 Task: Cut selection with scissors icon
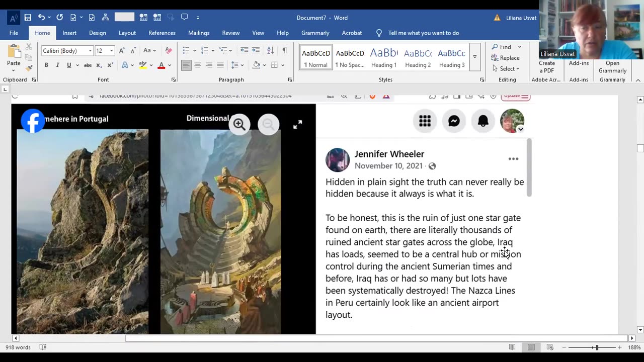tap(29, 47)
